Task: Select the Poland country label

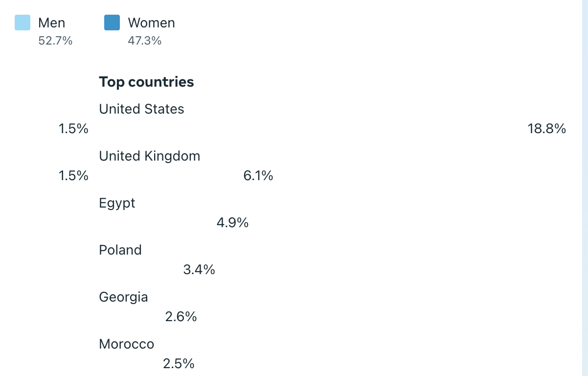Action: pyautogui.click(x=120, y=250)
